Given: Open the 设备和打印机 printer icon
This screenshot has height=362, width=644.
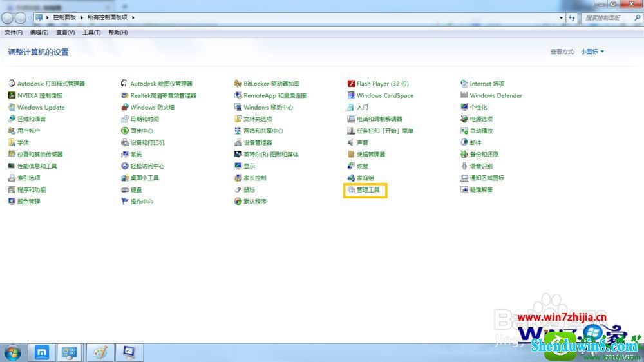Looking at the screenshot, I should (125, 142).
